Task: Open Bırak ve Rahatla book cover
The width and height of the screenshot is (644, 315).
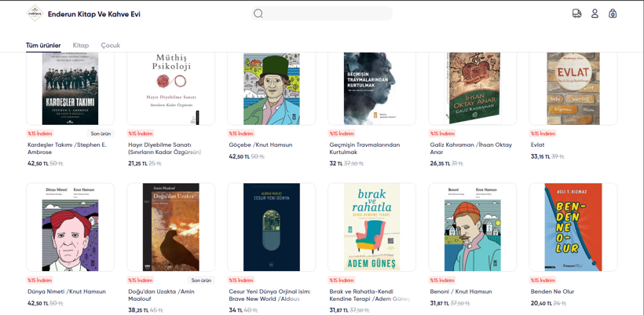Action: [x=371, y=227]
